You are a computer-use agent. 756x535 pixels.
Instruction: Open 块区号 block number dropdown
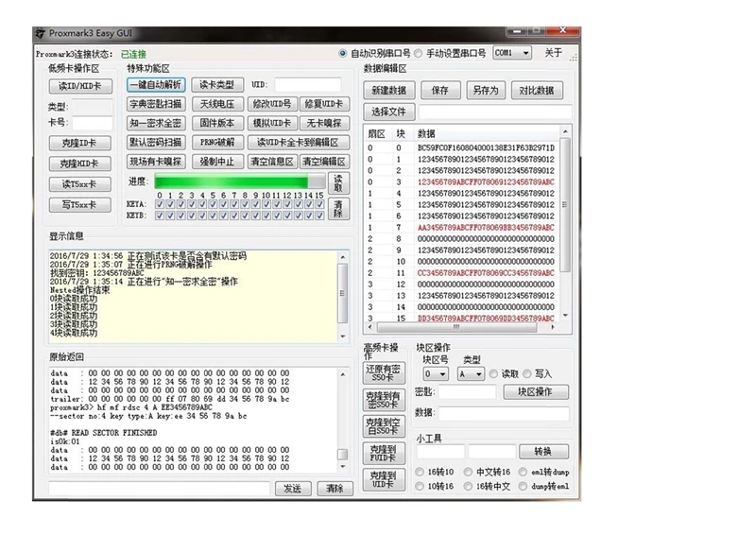[436, 374]
